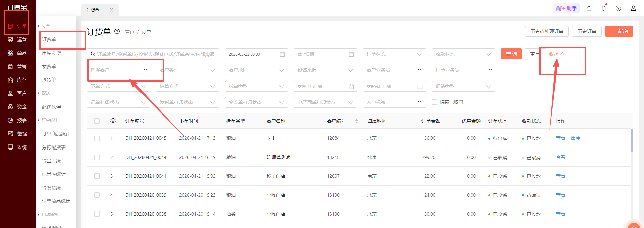Open the 运营 module in sidebar
The image size is (644, 228).
click(x=17, y=39)
